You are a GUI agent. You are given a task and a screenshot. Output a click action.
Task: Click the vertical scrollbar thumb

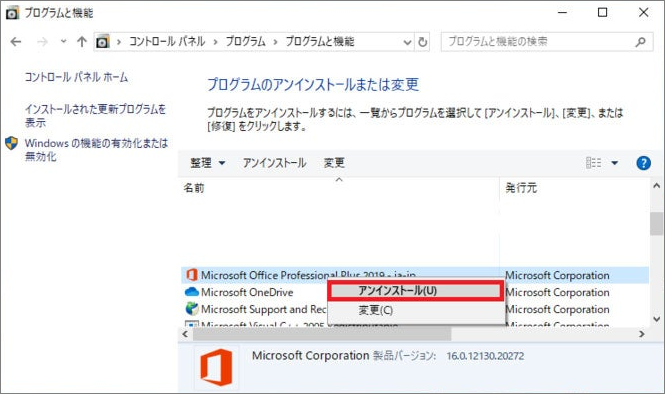(x=657, y=224)
